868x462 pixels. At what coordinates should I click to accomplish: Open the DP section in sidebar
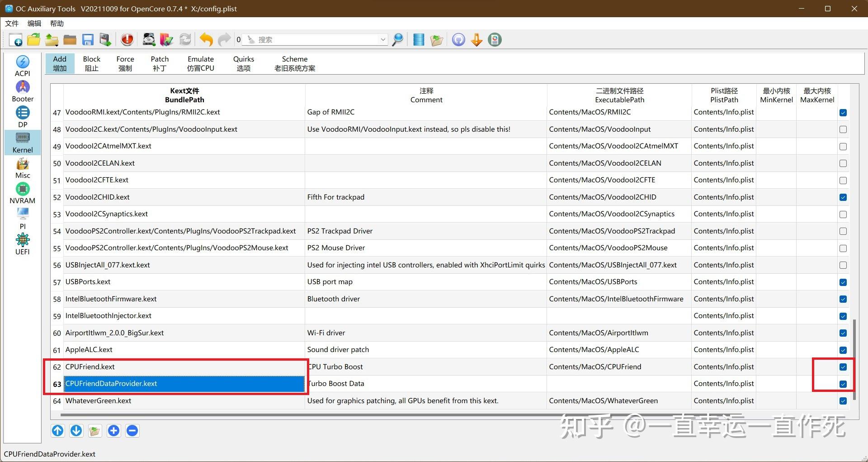23,117
